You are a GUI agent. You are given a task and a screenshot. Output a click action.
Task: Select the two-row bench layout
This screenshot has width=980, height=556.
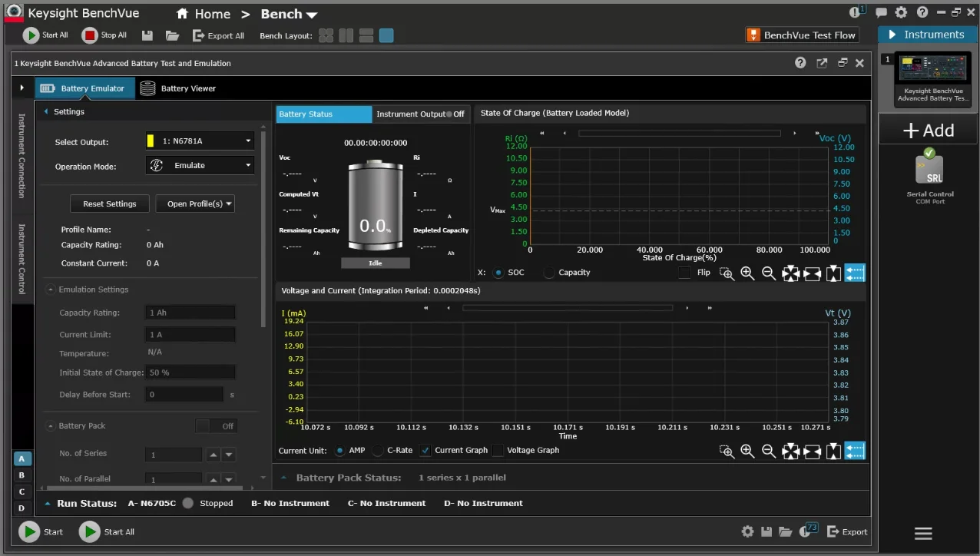point(366,35)
